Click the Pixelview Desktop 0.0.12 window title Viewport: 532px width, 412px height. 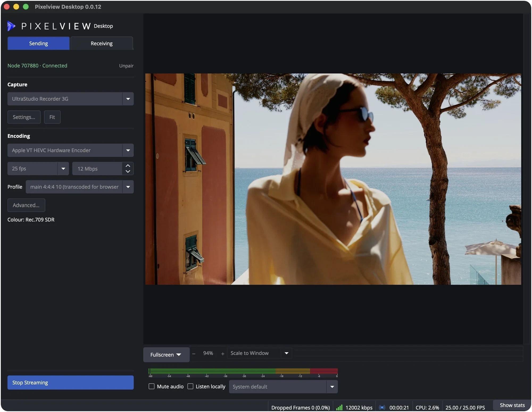pyautogui.click(x=68, y=7)
